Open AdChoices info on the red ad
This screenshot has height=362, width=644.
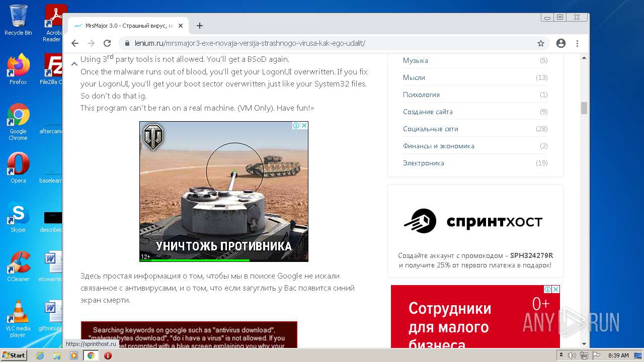pyautogui.click(x=548, y=290)
